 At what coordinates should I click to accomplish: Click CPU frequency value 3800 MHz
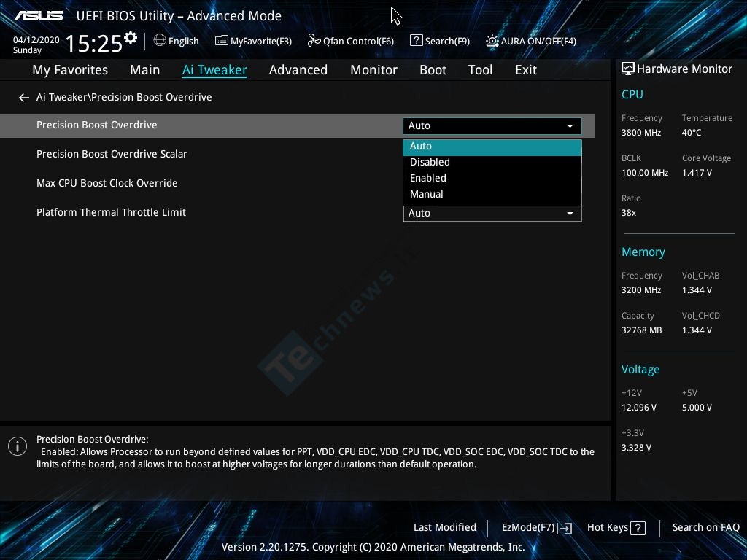[641, 133]
